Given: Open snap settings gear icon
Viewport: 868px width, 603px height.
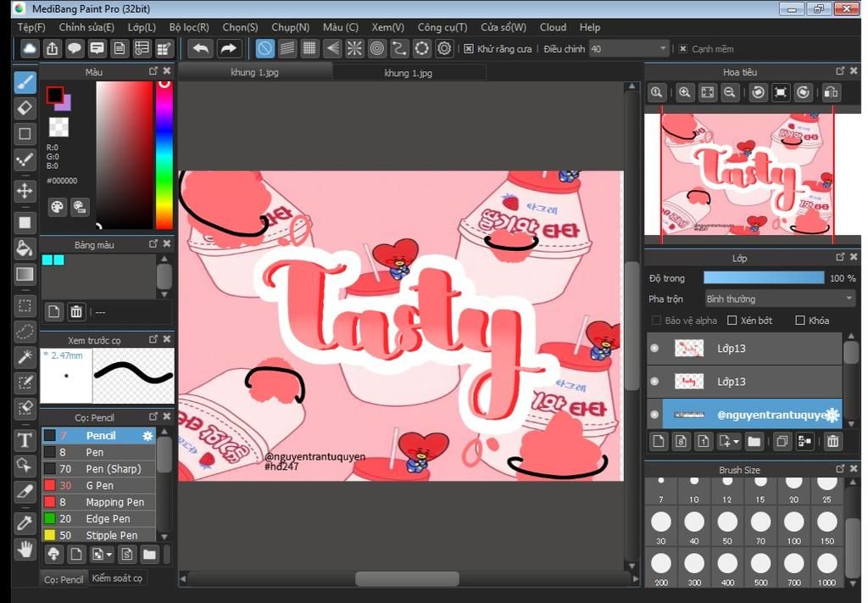Looking at the screenshot, I should [x=444, y=48].
